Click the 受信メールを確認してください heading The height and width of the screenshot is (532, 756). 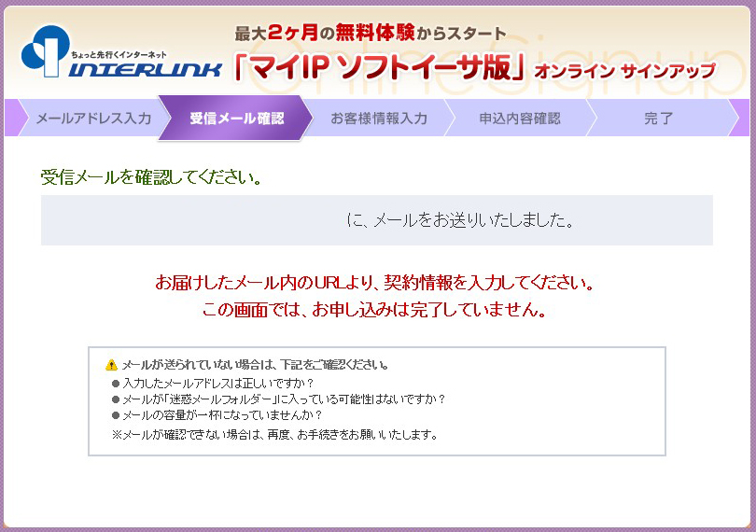(151, 176)
